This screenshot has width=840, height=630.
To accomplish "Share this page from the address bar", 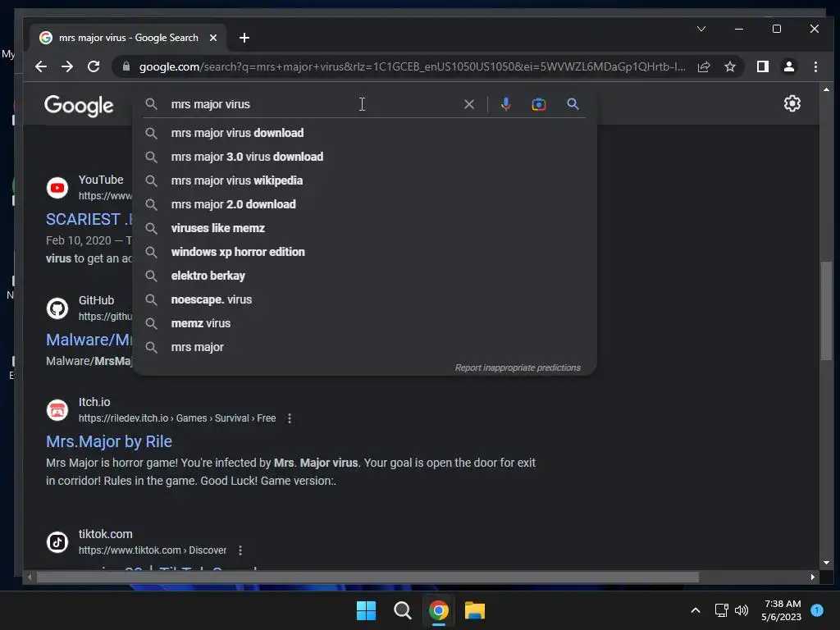I will [x=703, y=66].
